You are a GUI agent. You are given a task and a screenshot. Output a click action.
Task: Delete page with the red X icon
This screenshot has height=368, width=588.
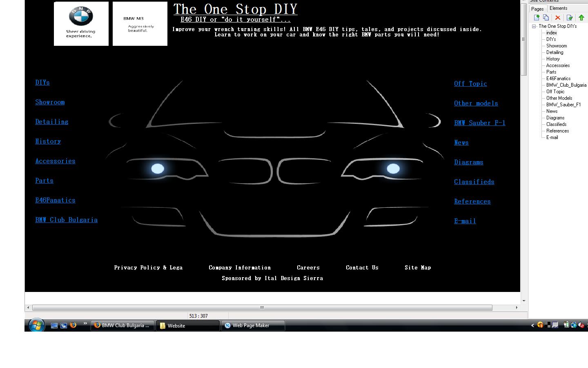pyautogui.click(x=557, y=18)
